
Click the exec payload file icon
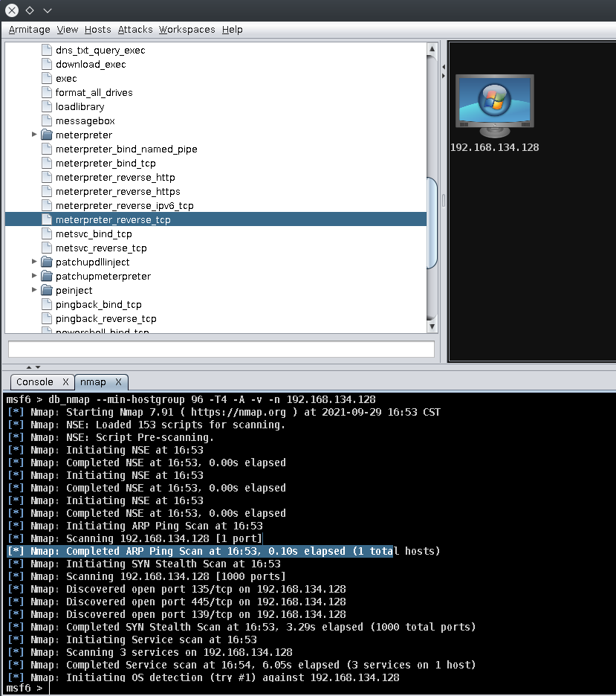(x=47, y=79)
